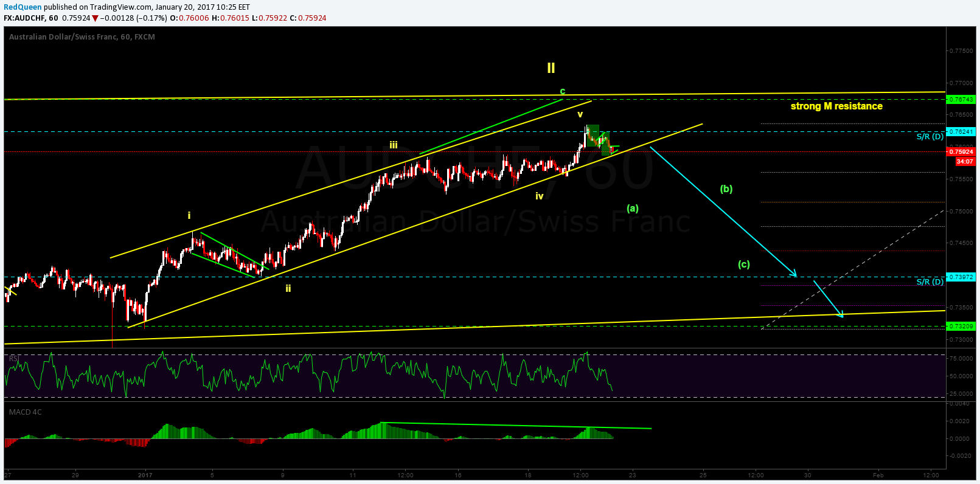Select the RSI indicator label

[14, 358]
